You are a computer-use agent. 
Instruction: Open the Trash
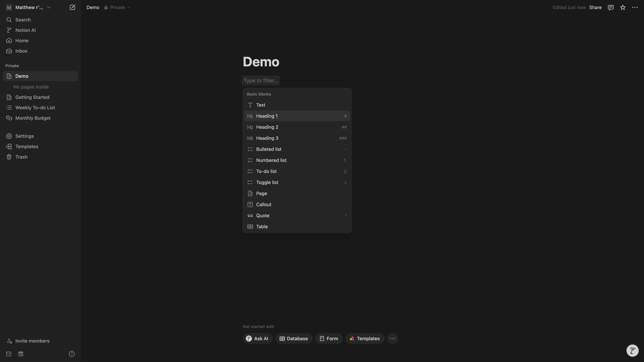[40, 157]
